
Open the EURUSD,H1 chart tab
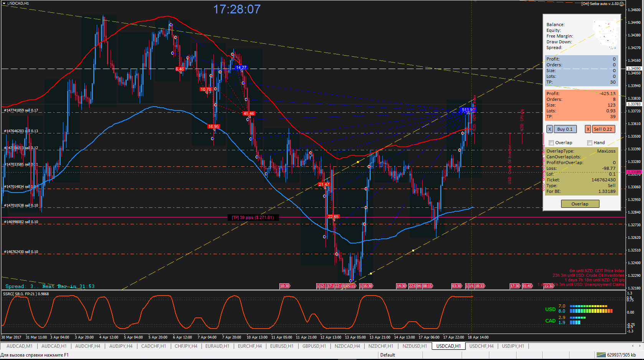(x=282, y=346)
